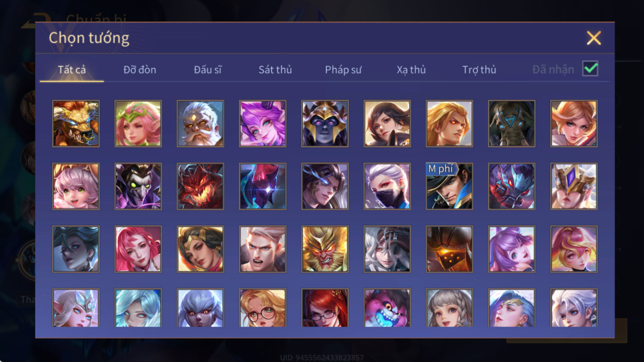Choose the masked silver-haired assassin hero
The width and height of the screenshot is (644, 362).
[387, 186]
